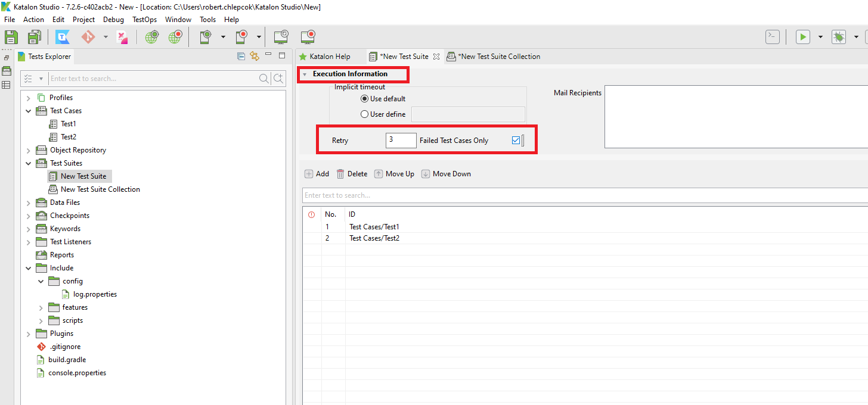Viewport: 868px width, 405px height.
Task: Click second left sidebar panel icon
Action: (x=7, y=71)
